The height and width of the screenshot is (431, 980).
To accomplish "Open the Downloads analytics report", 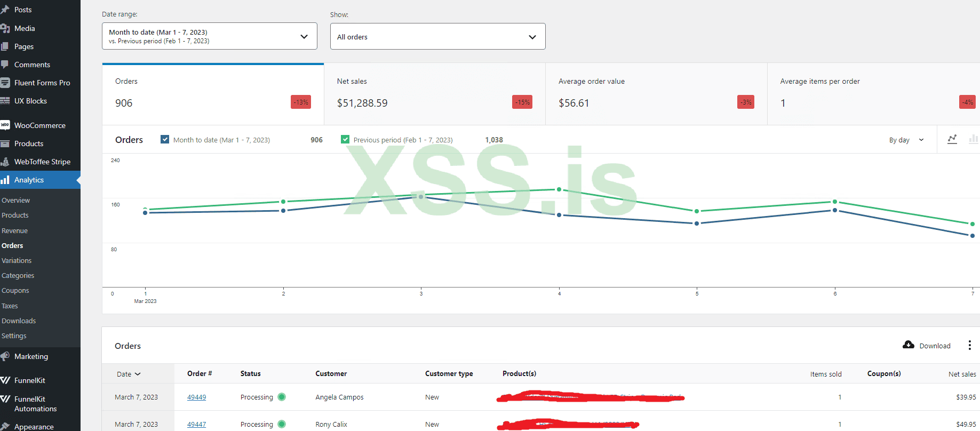I will click(19, 321).
